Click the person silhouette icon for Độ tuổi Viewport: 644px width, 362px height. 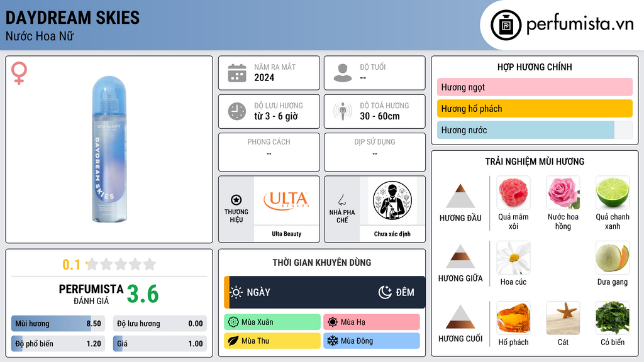point(343,73)
